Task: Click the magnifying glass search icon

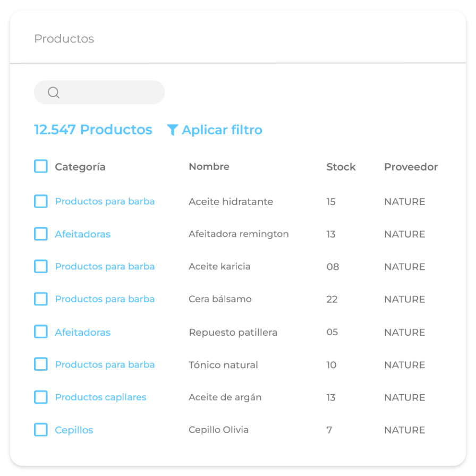Action: (x=54, y=92)
